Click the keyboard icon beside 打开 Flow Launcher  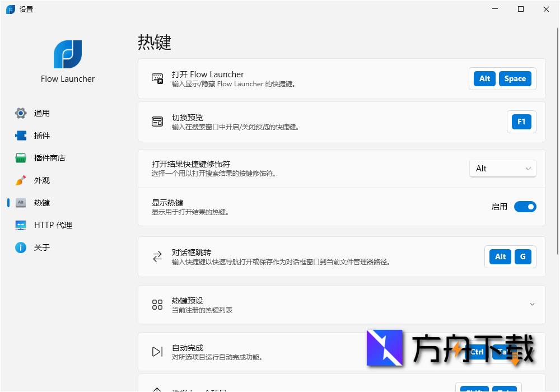tap(157, 78)
